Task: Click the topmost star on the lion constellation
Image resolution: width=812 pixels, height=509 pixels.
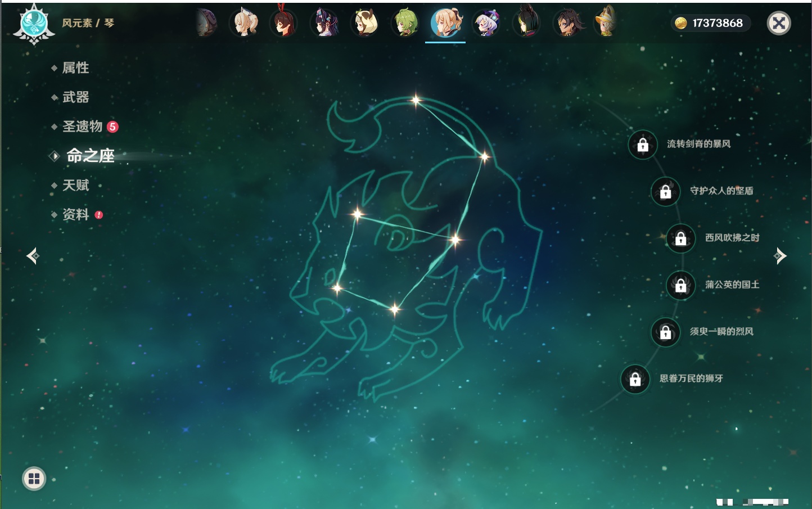Action: click(416, 101)
